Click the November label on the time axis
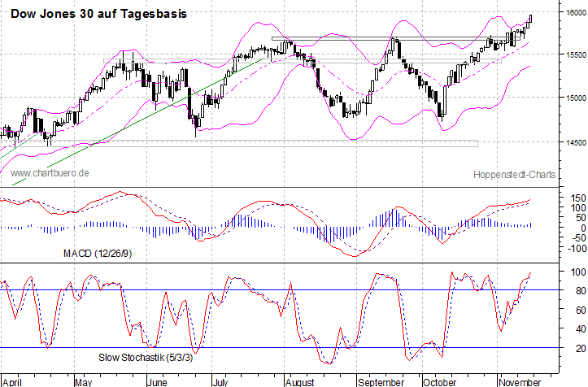This screenshot has height=387, width=588. coord(520,382)
